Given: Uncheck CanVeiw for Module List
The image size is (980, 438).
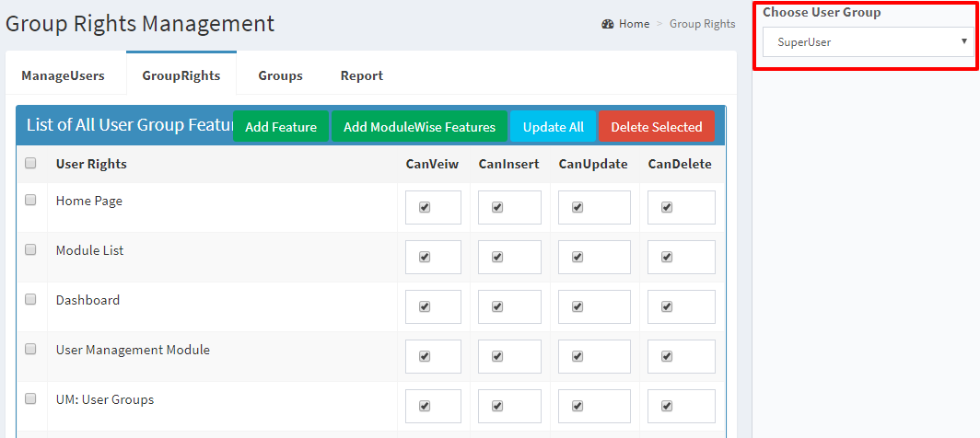Looking at the screenshot, I should tap(425, 257).
